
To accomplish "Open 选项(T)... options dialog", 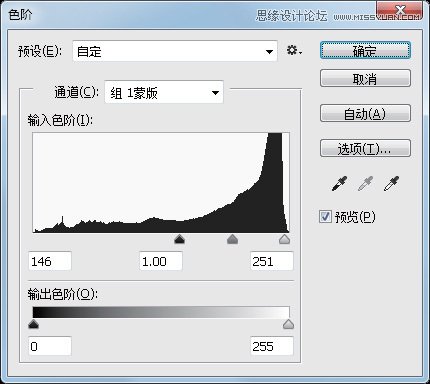I will [x=365, y=148].
